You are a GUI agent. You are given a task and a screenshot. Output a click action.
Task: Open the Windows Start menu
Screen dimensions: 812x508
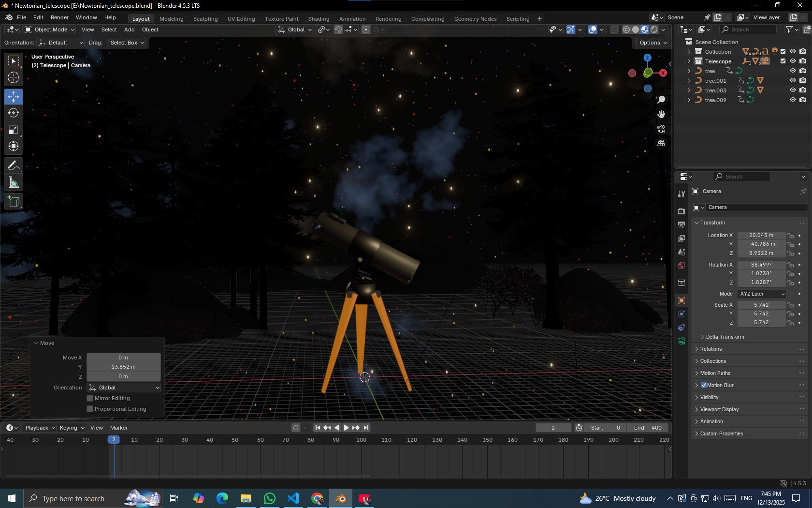(10, 498)
